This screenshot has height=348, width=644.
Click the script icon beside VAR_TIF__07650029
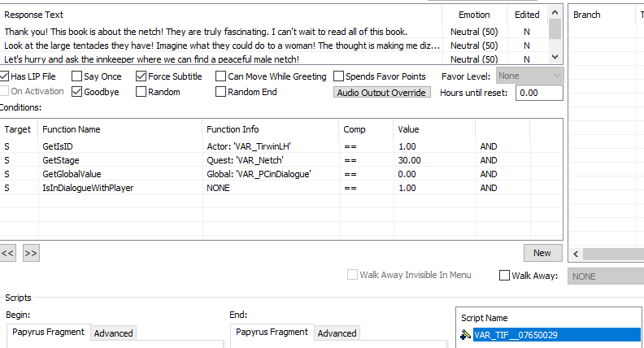tap(465, 335)
